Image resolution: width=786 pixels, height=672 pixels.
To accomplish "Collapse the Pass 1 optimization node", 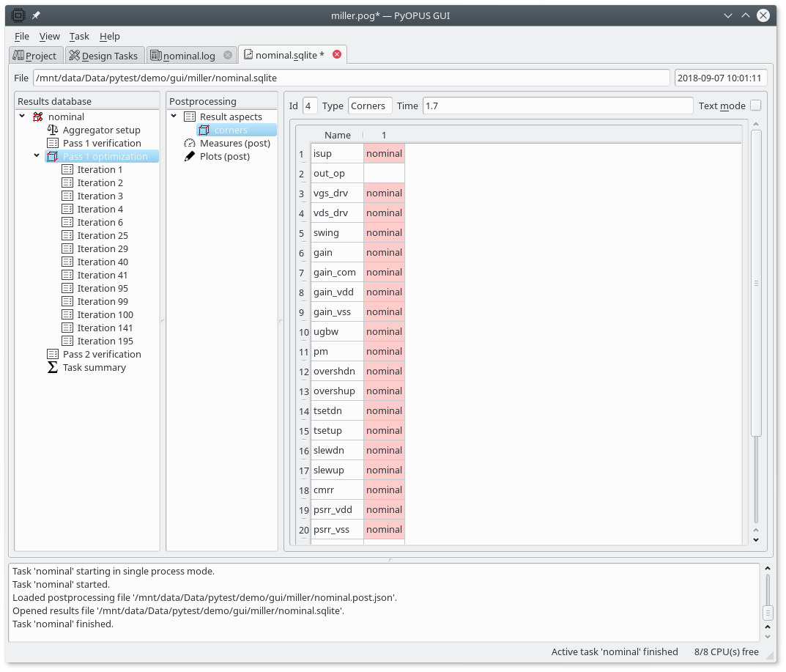I will point(37,156).
